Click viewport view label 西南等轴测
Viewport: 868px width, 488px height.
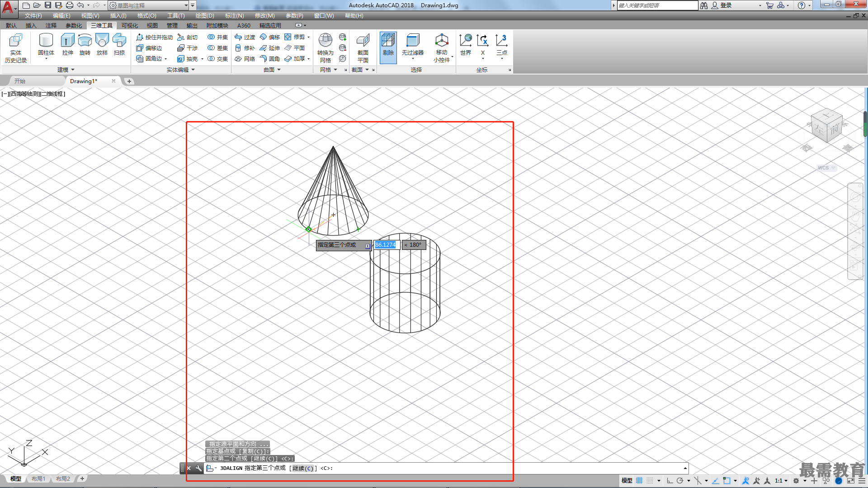click(x=25, y=94)
